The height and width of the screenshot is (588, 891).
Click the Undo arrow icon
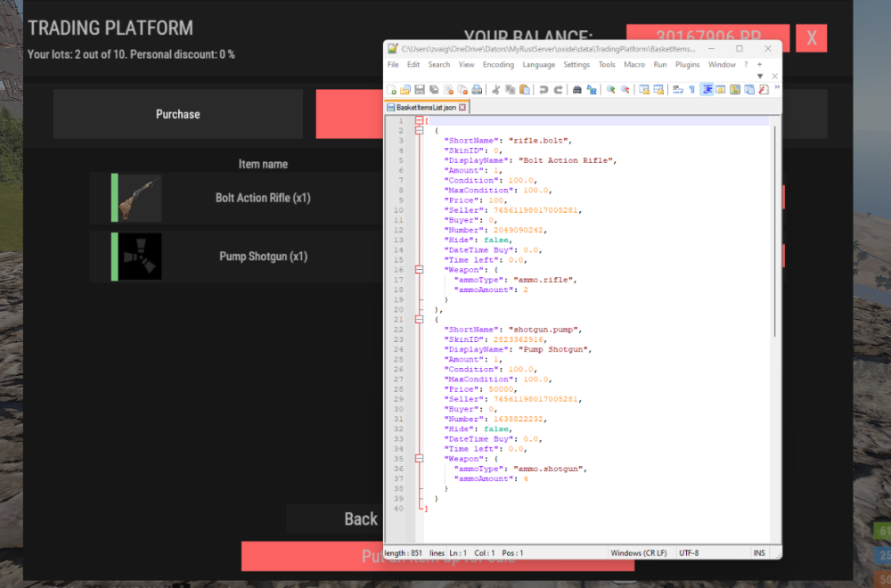point(543,89)
